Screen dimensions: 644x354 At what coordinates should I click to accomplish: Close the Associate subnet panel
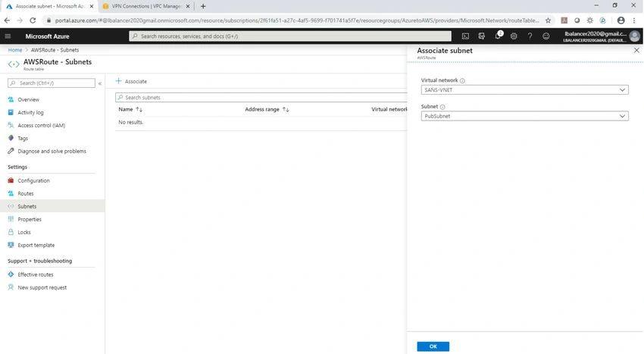pos(636,50)
